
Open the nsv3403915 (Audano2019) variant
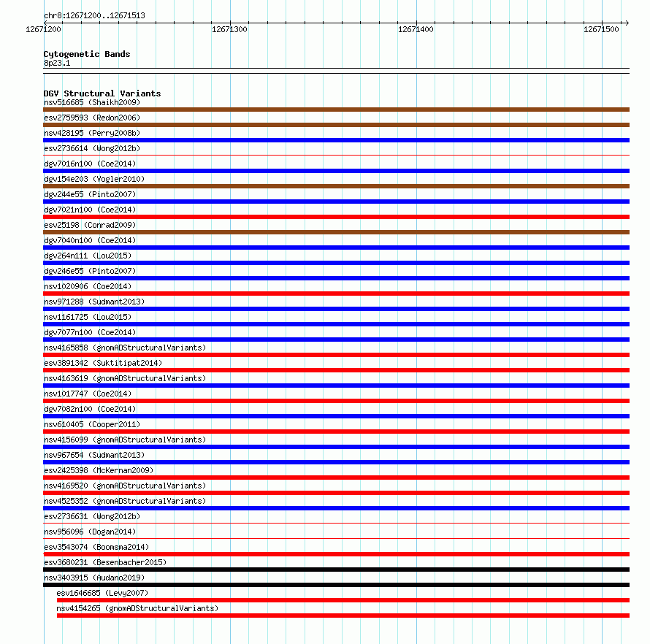tap(94, 578)
